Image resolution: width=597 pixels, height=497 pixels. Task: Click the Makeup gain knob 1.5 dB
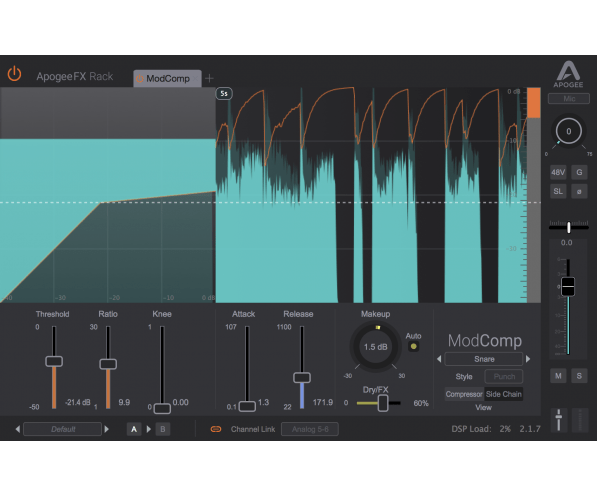point(375,347)
